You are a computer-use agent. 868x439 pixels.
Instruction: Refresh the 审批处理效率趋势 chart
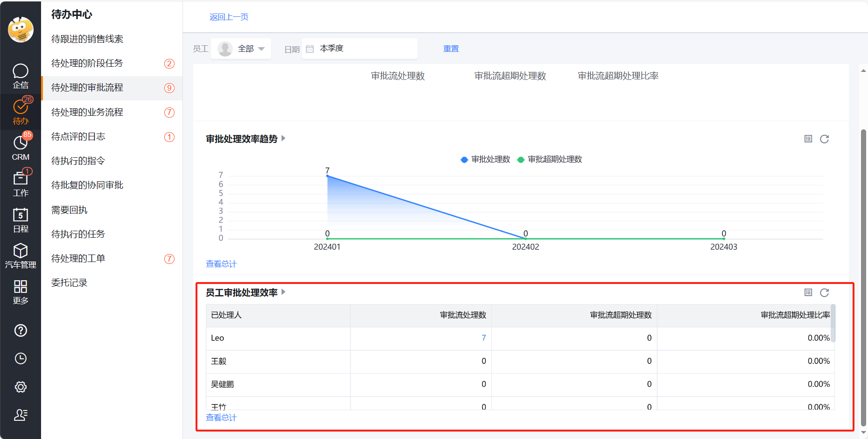(825, 139)
